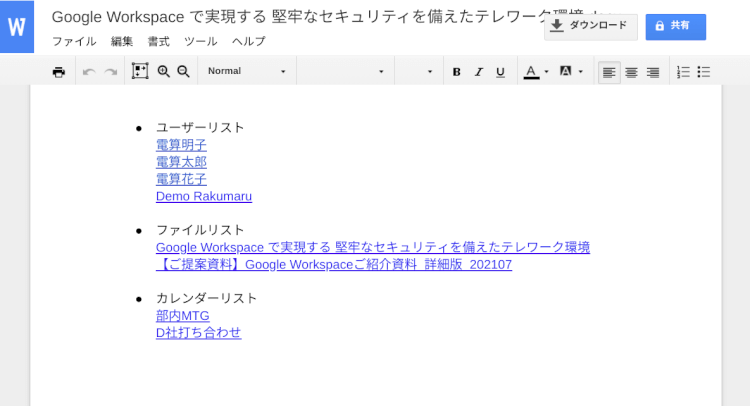Open the Normal paragraph style dropdown
Image resolution: width=750 pixels, height=406 pixels.
pyautogui.click(x=246, y=71)
